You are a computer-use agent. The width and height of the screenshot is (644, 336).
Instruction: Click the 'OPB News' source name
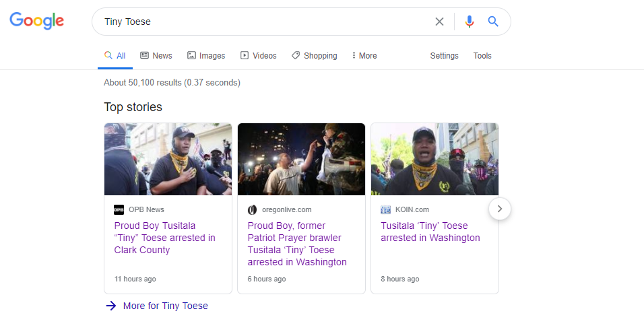click(x=146, y=209)
